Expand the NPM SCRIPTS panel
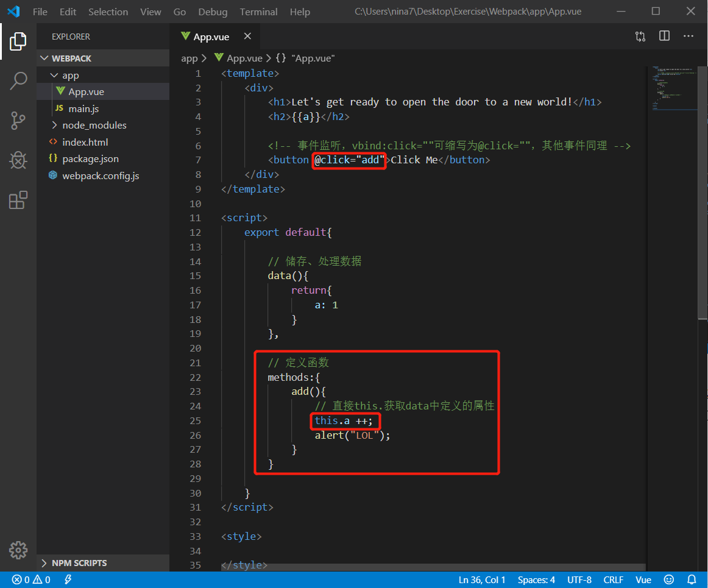 pyautogui.click(x=79, y=563)
